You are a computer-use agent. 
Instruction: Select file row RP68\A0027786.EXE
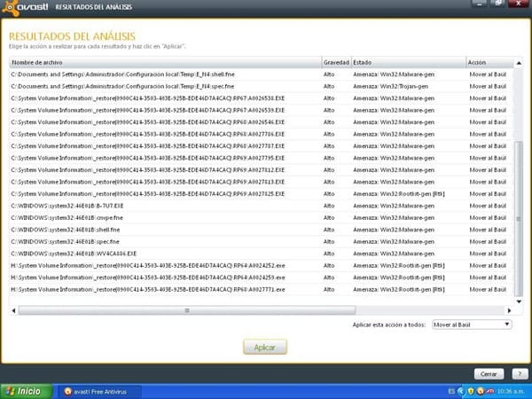click(262, 134)
